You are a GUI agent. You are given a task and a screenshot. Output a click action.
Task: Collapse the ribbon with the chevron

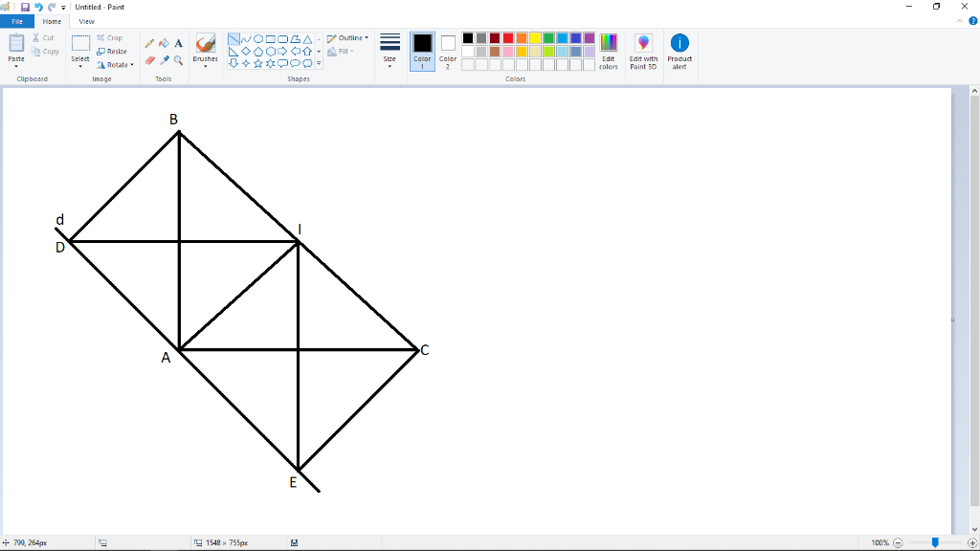click(x=960, y=21)
